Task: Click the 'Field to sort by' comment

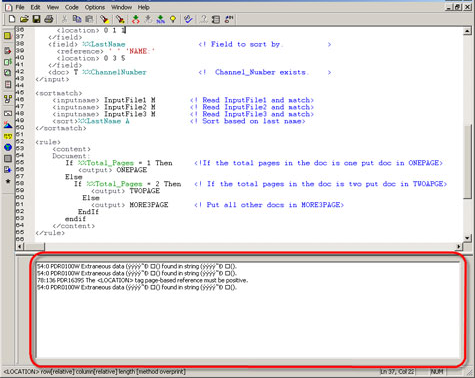Action: 265,44
